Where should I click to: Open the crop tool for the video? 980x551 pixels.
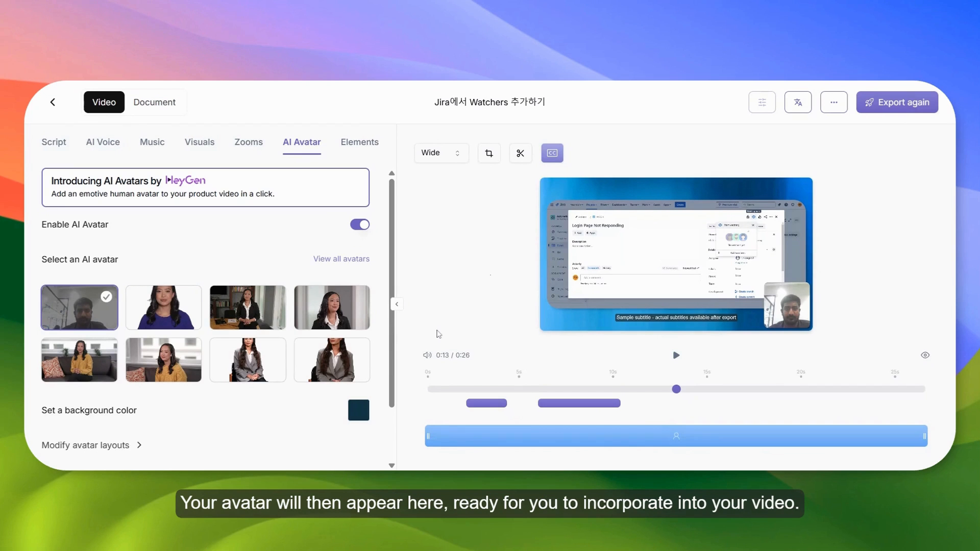(x=488, y=153)
